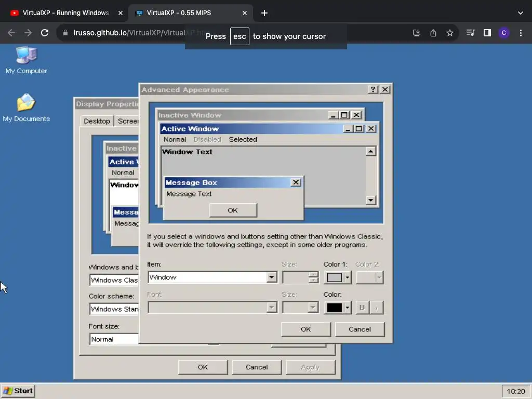
Task: Open My Computer desktop icon
Action: [26, 60]
